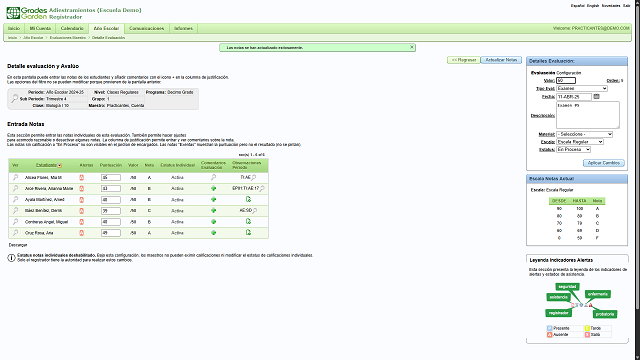Screen dimensions: 640x360
Task: Click the page vertical scrollbar
Action: click(x=637, y=180)
